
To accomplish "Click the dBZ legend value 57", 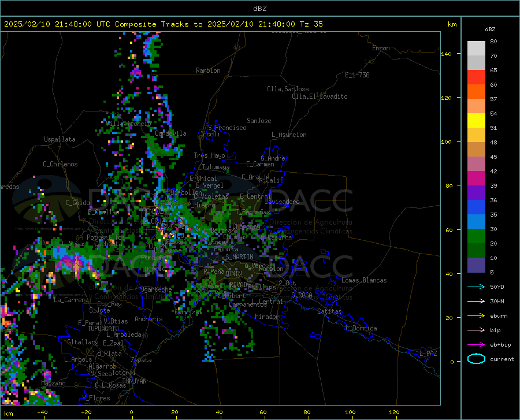I will point(493,99).
